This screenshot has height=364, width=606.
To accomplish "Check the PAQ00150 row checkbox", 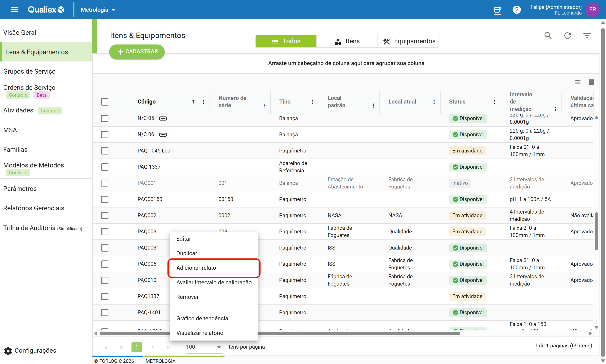I will [105, 199].
